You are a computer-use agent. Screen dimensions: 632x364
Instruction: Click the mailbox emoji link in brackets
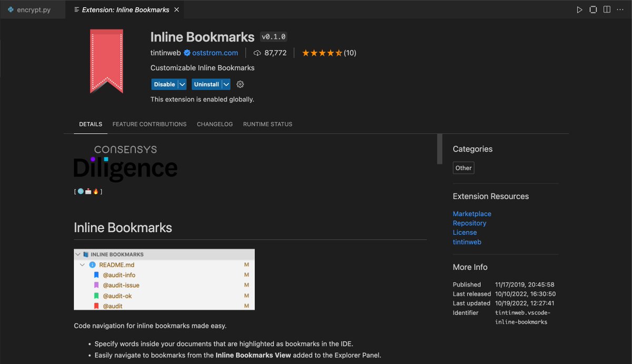point(88,191)
